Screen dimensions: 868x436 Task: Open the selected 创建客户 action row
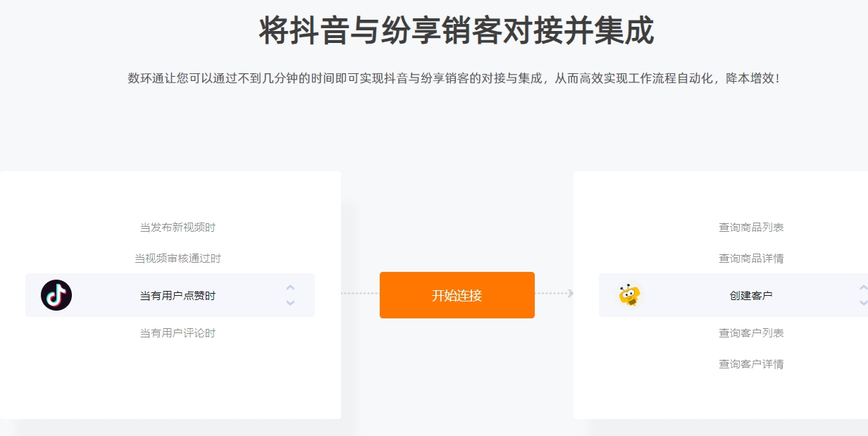point(733,295)
